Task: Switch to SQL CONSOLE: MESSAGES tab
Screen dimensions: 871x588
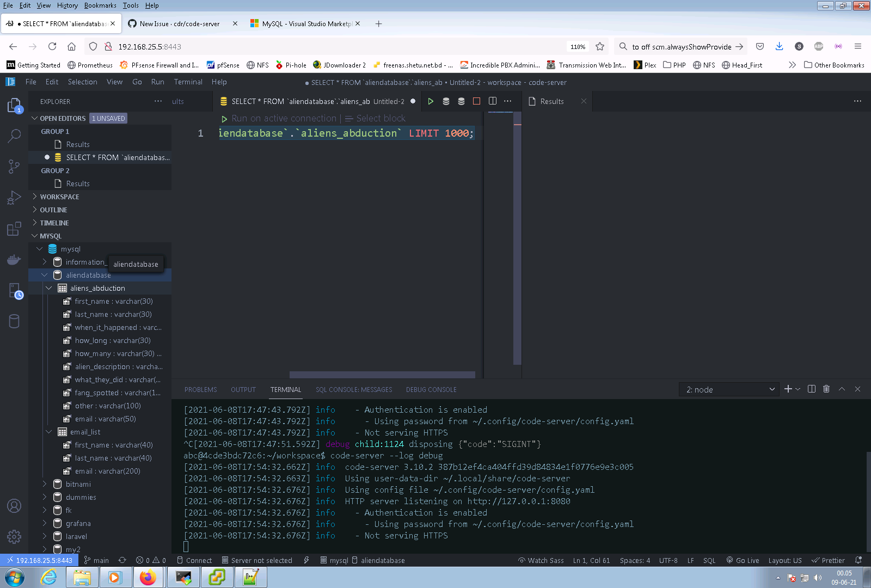Action: coord(354,390)
